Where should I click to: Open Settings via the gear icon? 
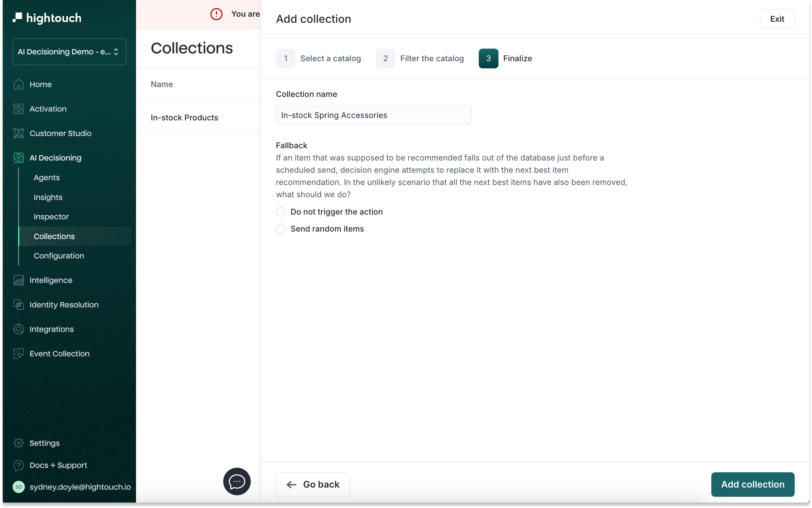19,443
